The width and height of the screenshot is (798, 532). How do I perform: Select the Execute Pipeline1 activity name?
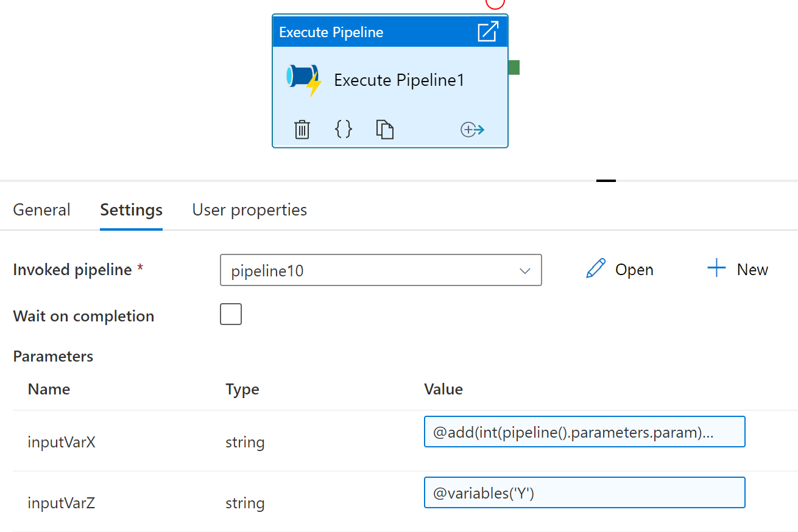[399, 80]
